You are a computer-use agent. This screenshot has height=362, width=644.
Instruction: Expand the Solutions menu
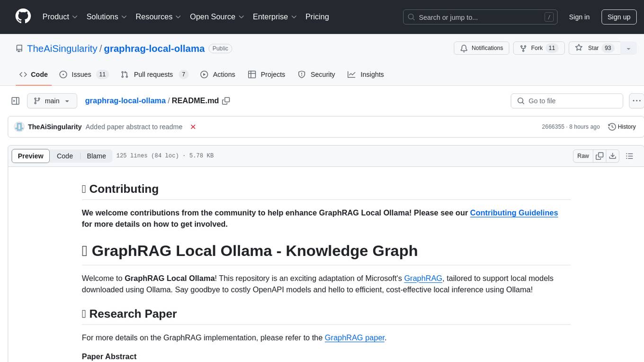click(107, 17)
